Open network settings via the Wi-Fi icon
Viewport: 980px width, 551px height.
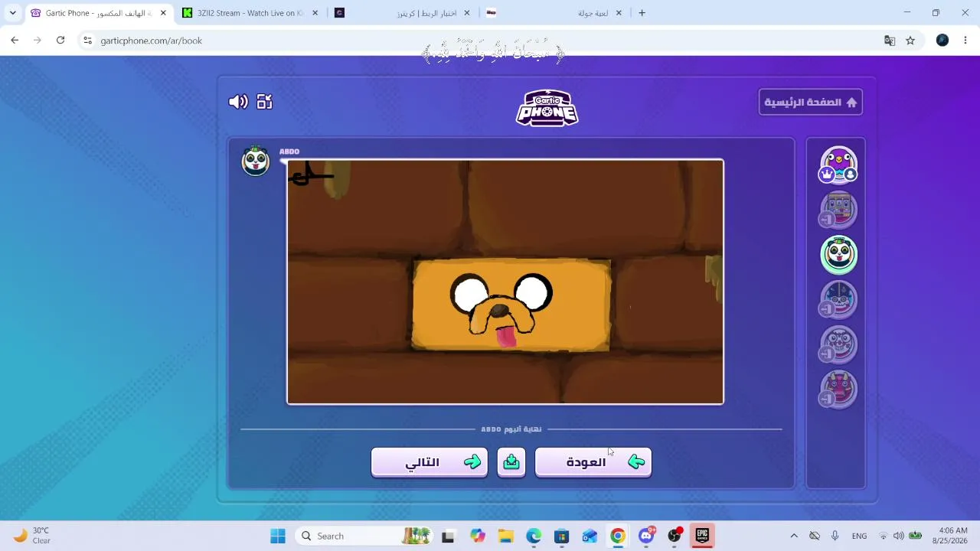pyautogui.click(x=884, y=536)
